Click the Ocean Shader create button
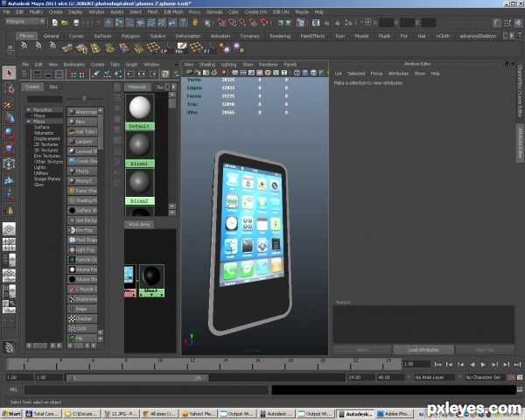 [x=82, y=161]
